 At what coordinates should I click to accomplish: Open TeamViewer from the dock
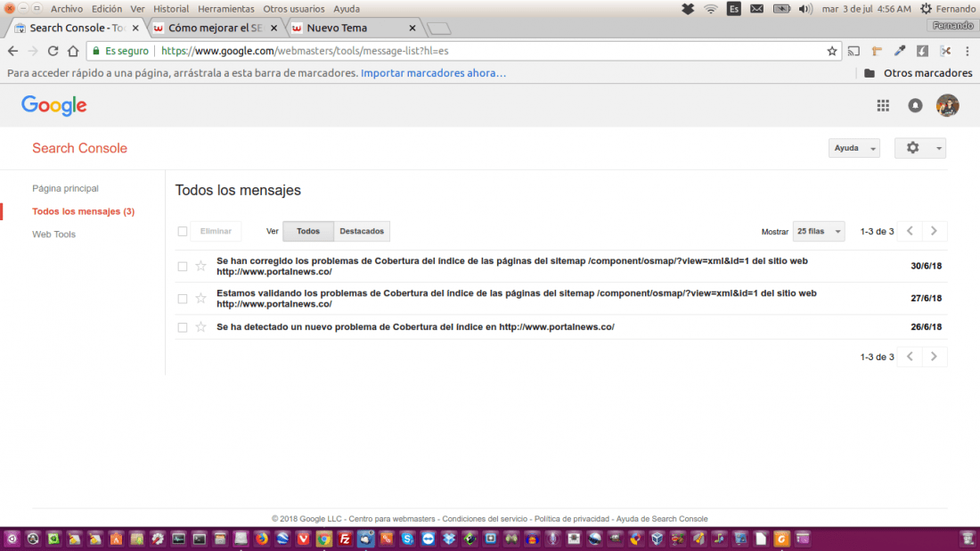coord(428,539)
